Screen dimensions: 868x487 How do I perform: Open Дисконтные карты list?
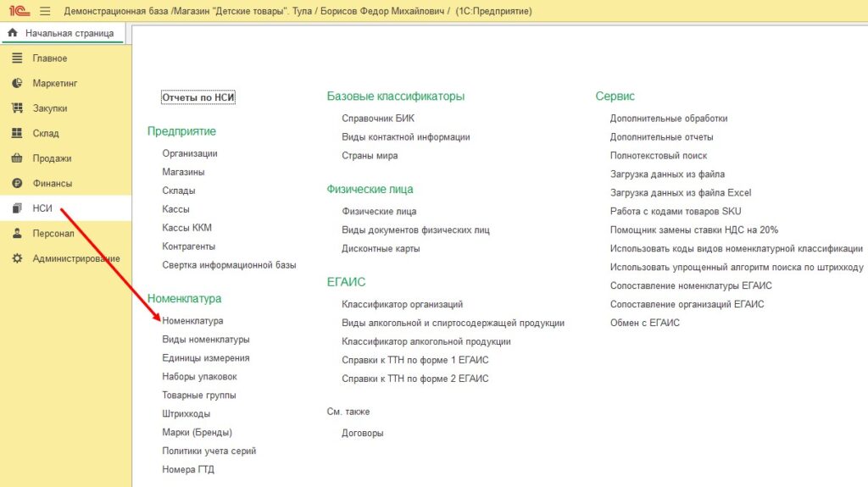tap(381, 249)
